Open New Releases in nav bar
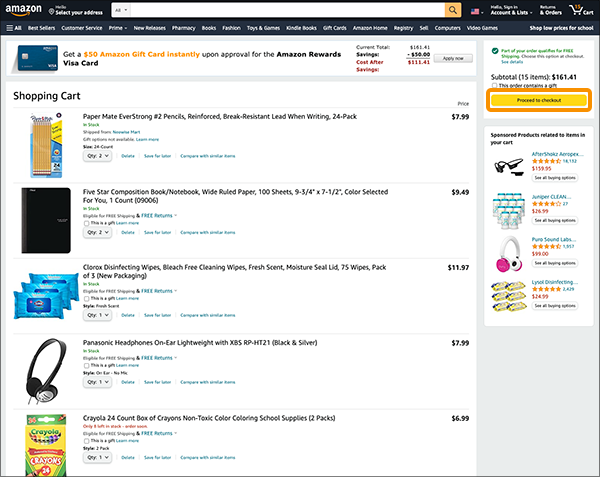The width and height of the screenshot is (600, 477). [x=149, y=28]
